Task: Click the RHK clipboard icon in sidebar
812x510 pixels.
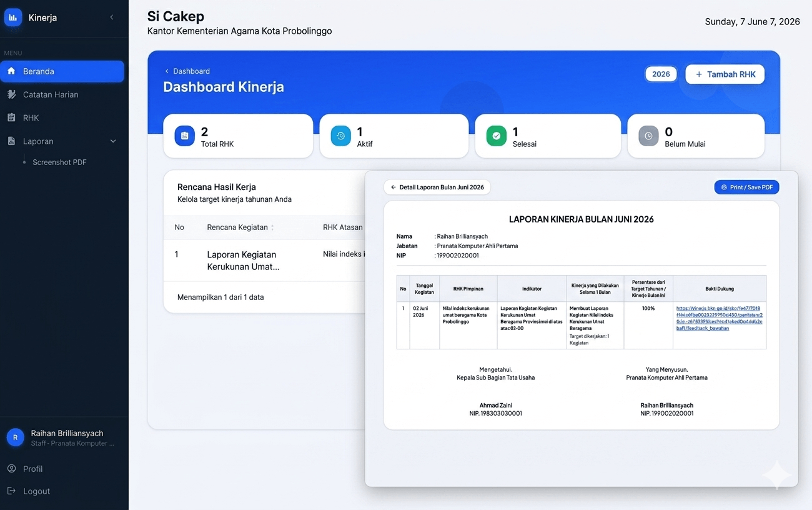Action: click(x=11, y=117)
